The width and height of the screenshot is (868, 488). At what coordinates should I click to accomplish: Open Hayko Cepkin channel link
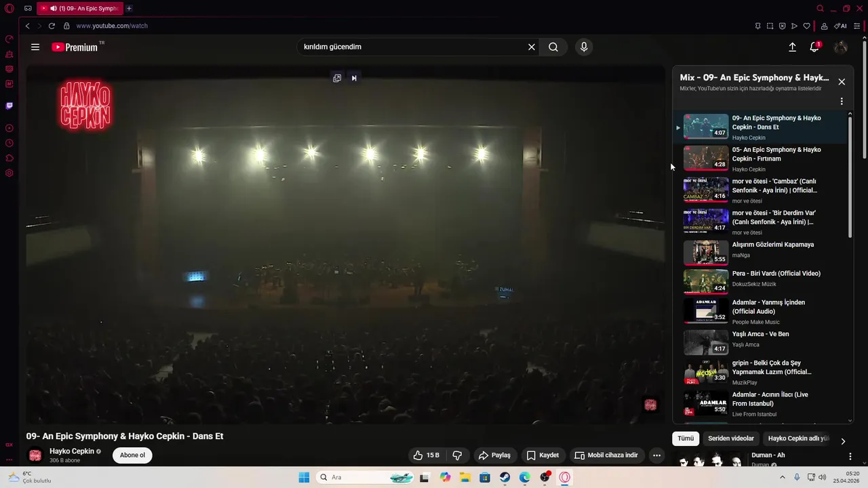(x=72, y=451)
